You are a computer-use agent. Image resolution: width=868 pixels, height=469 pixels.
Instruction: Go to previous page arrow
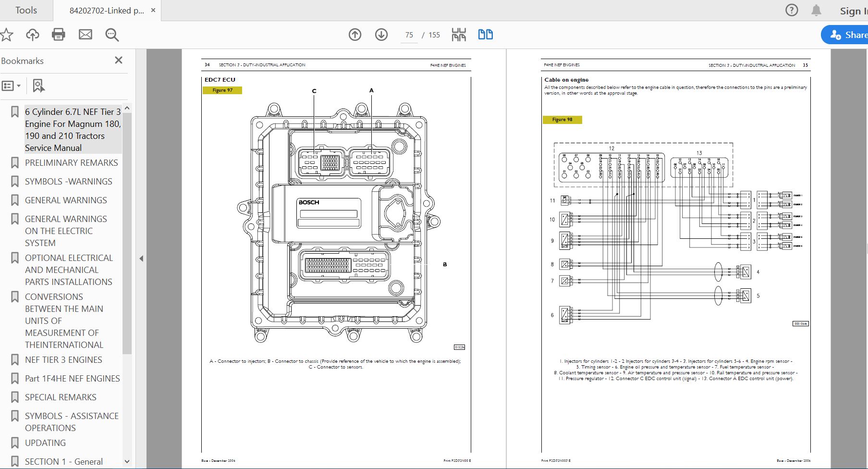(x=355, y=35)
